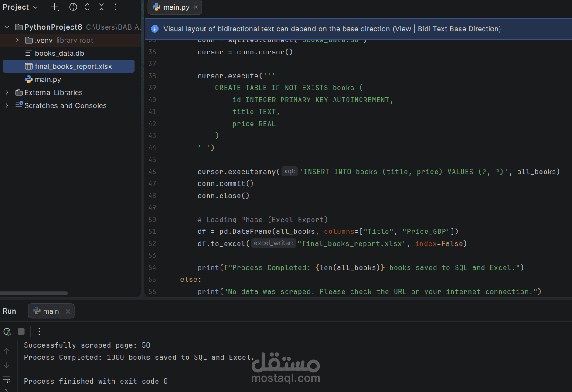Click the sql: language injection hint

coord(289,172)
